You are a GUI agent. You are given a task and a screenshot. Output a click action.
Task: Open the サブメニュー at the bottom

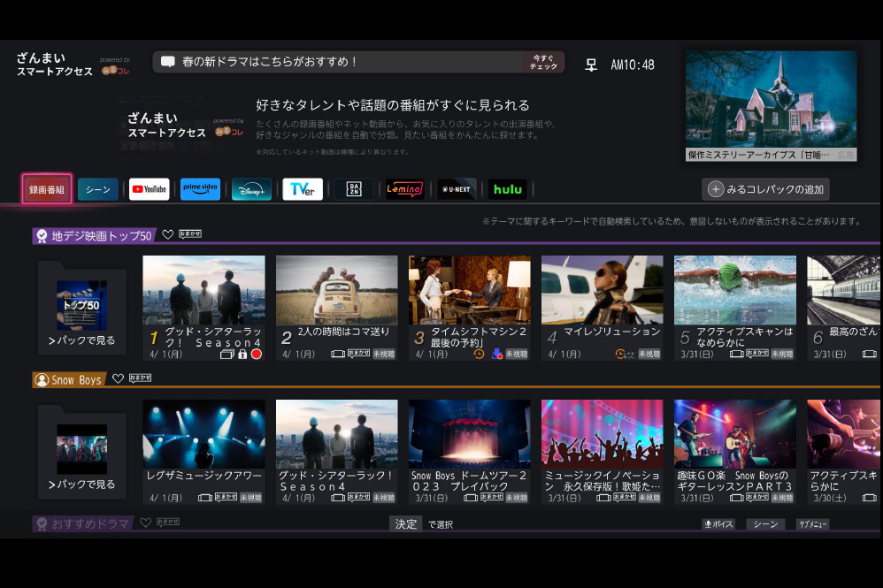click(x=812, y=524)
